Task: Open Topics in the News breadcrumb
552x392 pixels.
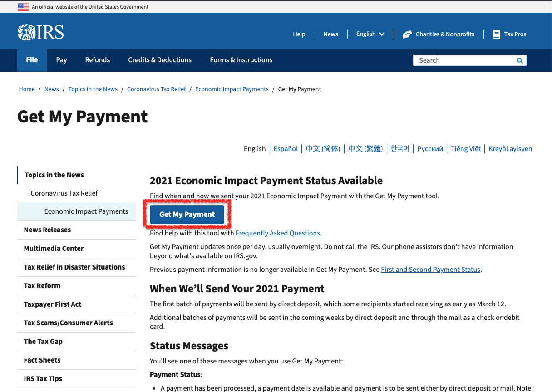Action: [93, 89]
